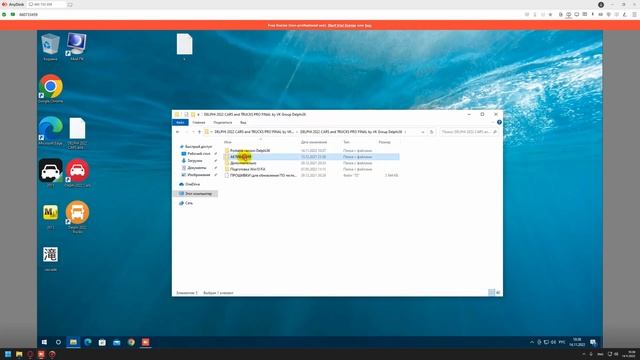The image size is (640, 360).
Task: Refresh the Explorer folder view
Action: 431,132
